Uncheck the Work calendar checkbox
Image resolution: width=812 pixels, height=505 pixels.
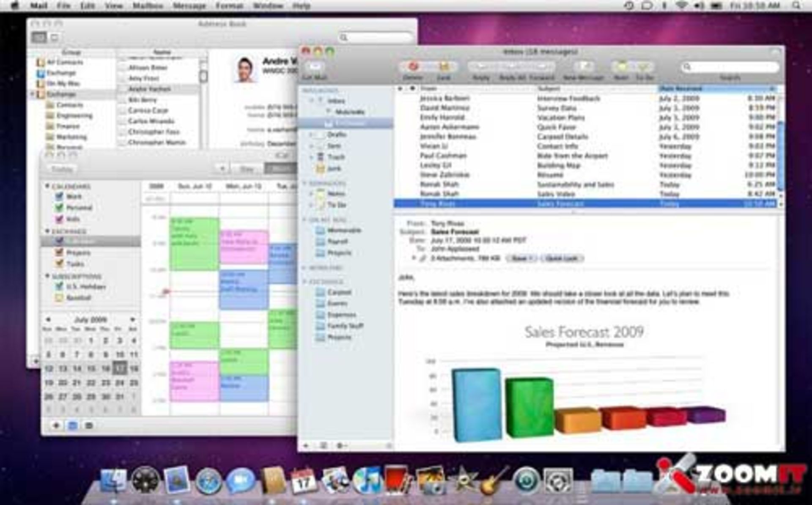[59, 196]
